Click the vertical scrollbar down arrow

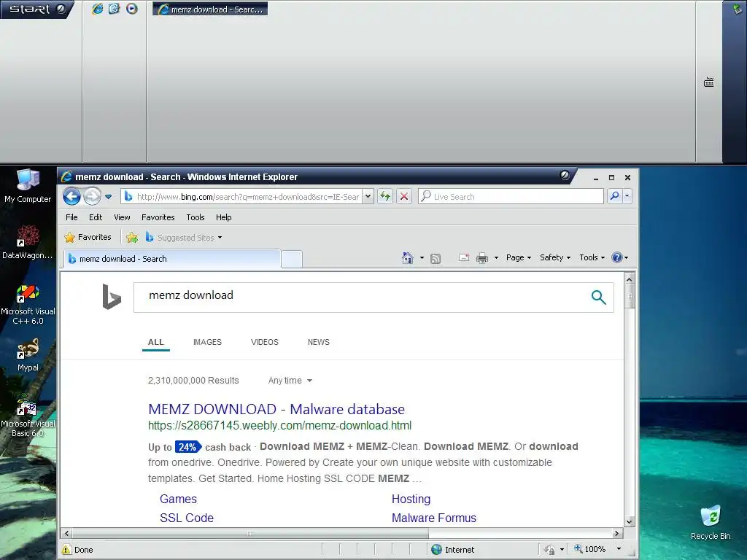[630, 521]
